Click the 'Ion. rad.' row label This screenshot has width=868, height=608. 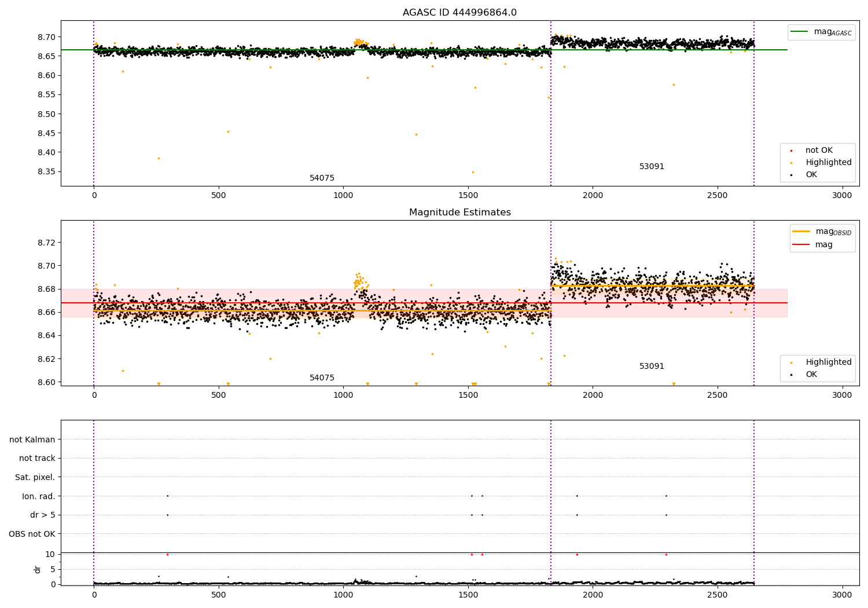click(x=39, y=497)
